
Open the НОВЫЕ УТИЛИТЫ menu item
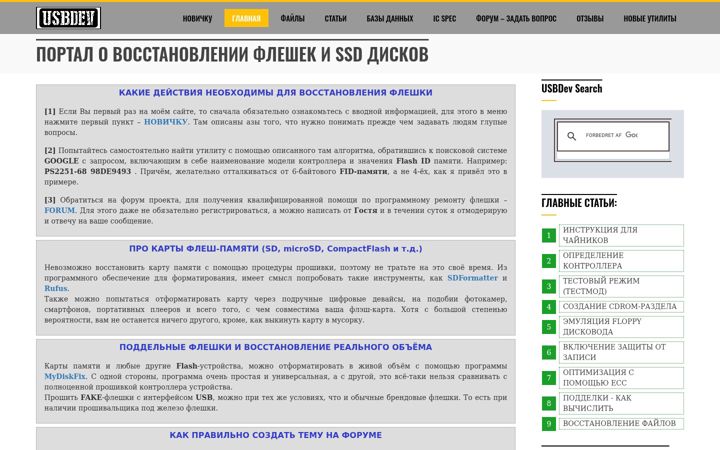click(x=650, y=18)
